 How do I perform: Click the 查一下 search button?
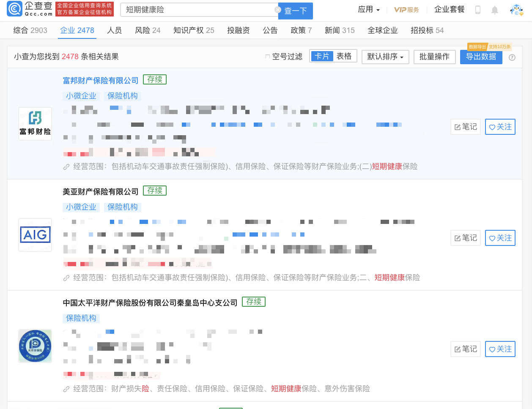[296, 11]
